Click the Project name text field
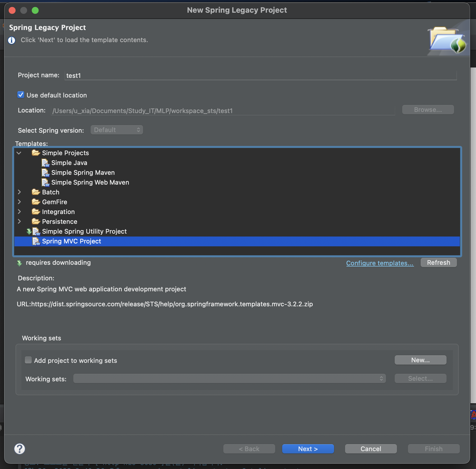This screenshot has height=469, width=476. tap(261, 75)
